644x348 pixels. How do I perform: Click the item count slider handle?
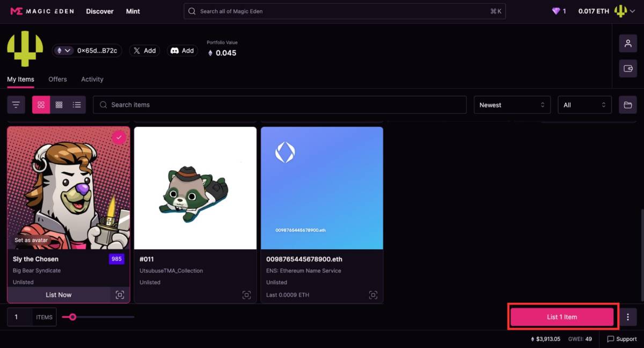[x=72, y=317]
